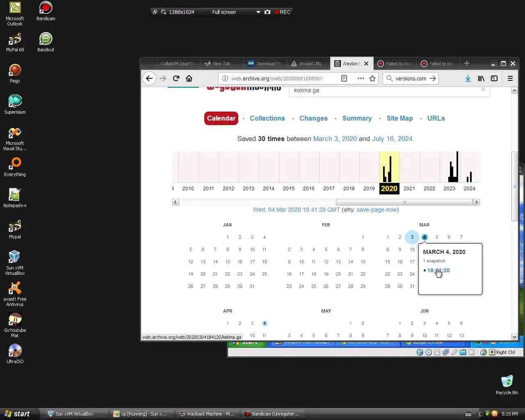Open the Collections link

point(267,118)
